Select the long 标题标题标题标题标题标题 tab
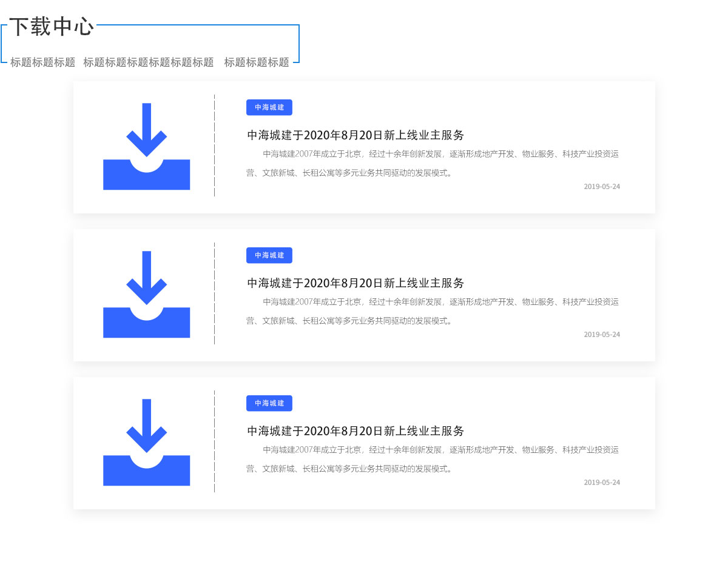The height and width of the screenshot is (576, 728). coord(149,62)
